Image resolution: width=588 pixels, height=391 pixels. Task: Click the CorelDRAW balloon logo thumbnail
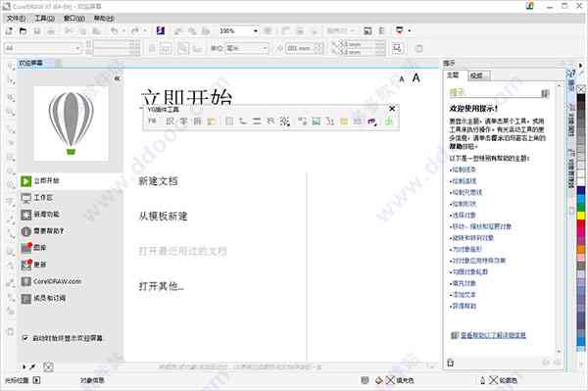click(72, 123)
